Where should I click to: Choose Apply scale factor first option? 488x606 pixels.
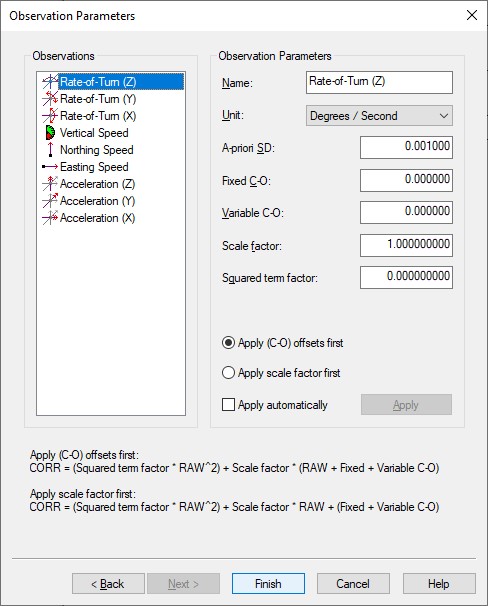[x=228, y=373]
